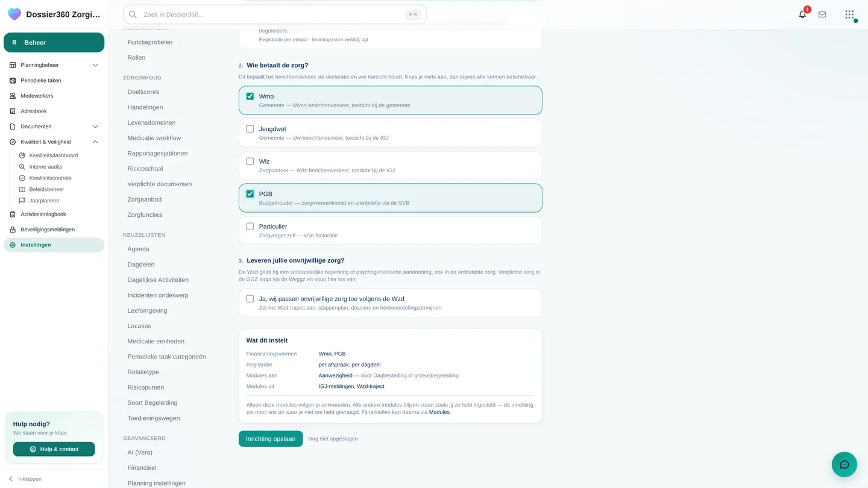Click the Kwaliteitsdashboard chart icon
Screen dimensions: 868x488
(x=22, y=155)
